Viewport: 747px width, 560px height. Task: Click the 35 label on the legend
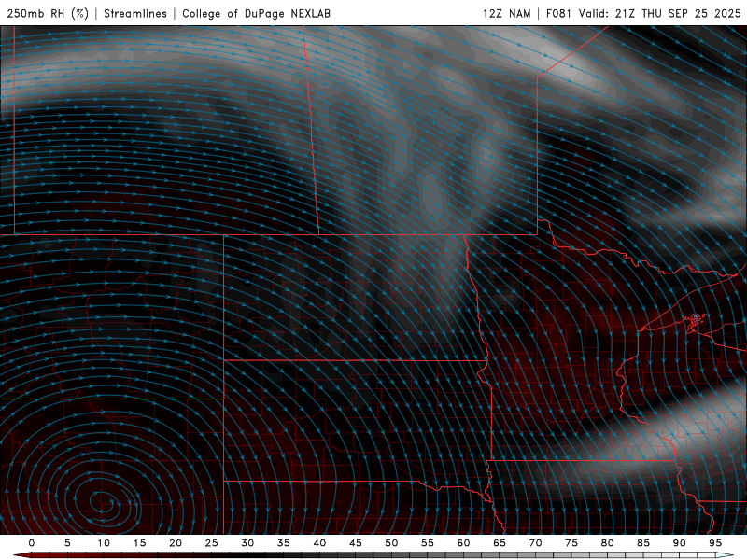284,543
